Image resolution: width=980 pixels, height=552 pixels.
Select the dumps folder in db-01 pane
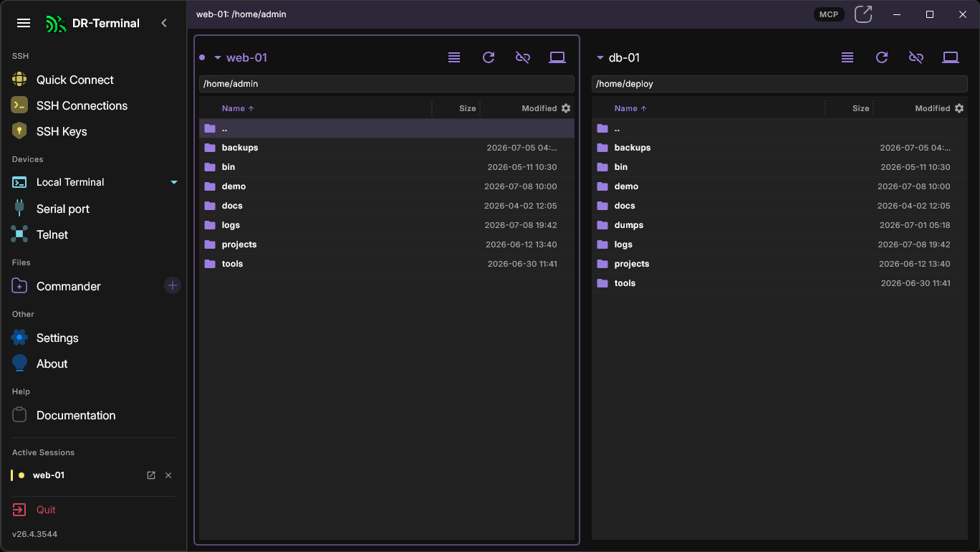779,225
